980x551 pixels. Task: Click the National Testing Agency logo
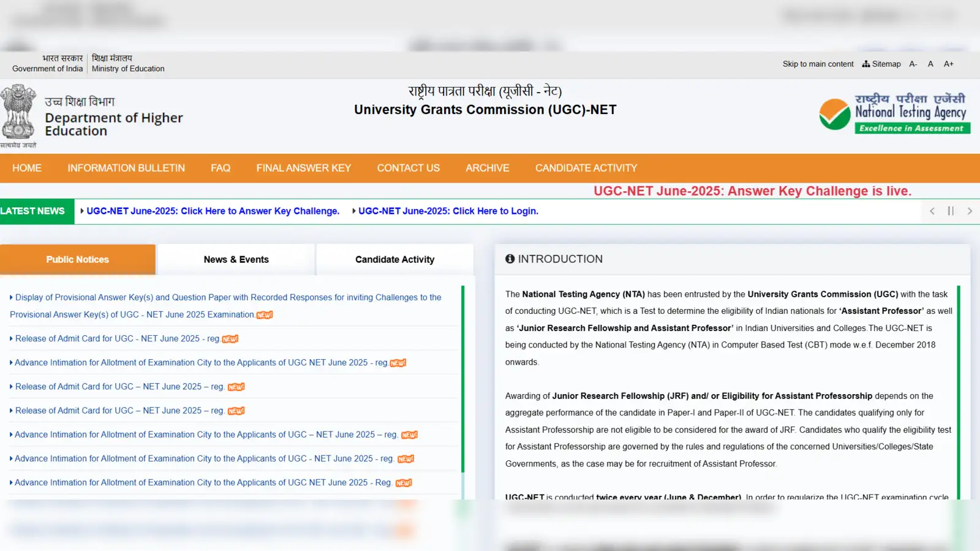tap(895, 113)
